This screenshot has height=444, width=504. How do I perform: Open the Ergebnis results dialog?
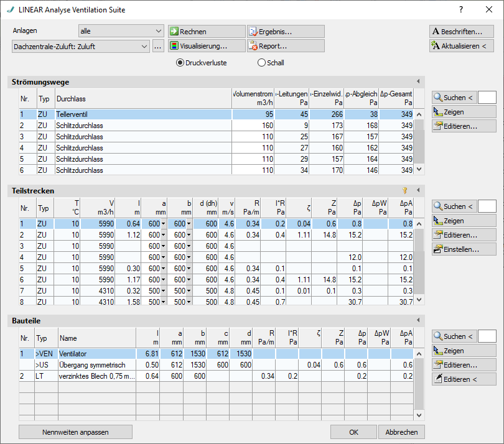(286, 32)
